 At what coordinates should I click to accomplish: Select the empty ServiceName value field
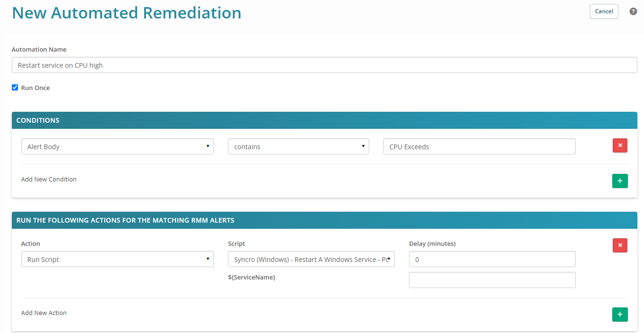pos(492,280)
